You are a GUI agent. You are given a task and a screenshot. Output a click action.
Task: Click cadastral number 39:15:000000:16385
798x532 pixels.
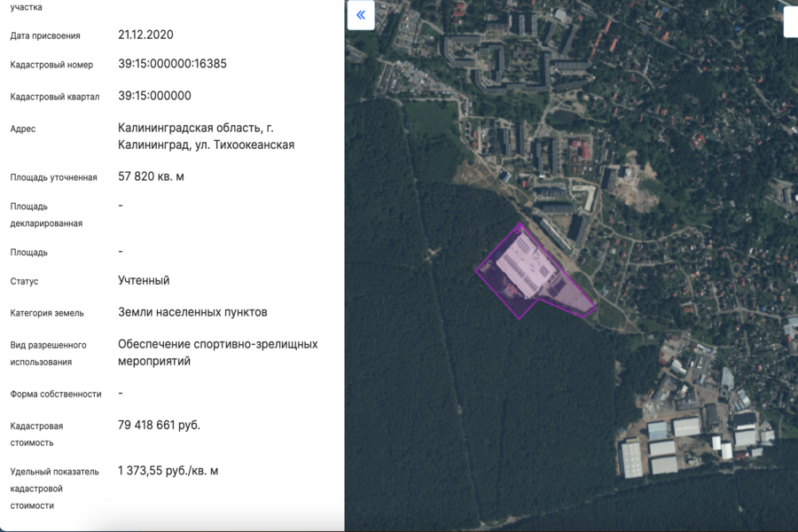tap(172, 64)
